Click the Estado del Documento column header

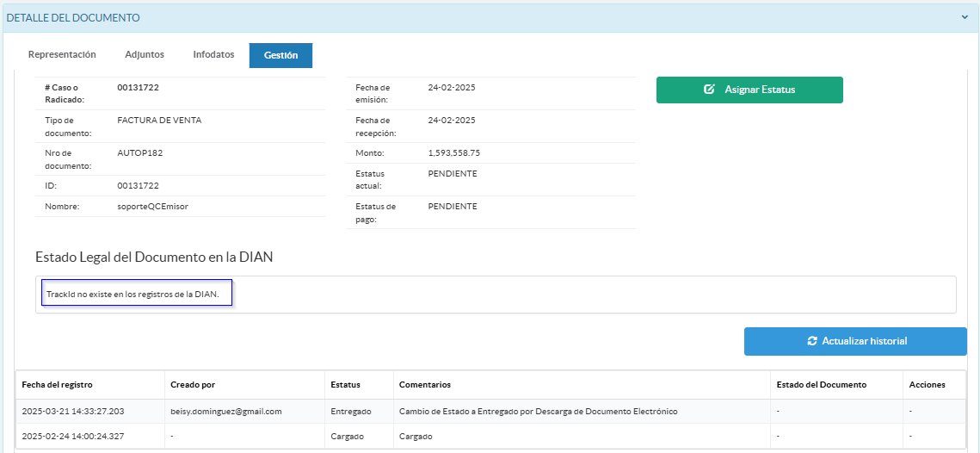pyautogui.click(x=821, y=384)
